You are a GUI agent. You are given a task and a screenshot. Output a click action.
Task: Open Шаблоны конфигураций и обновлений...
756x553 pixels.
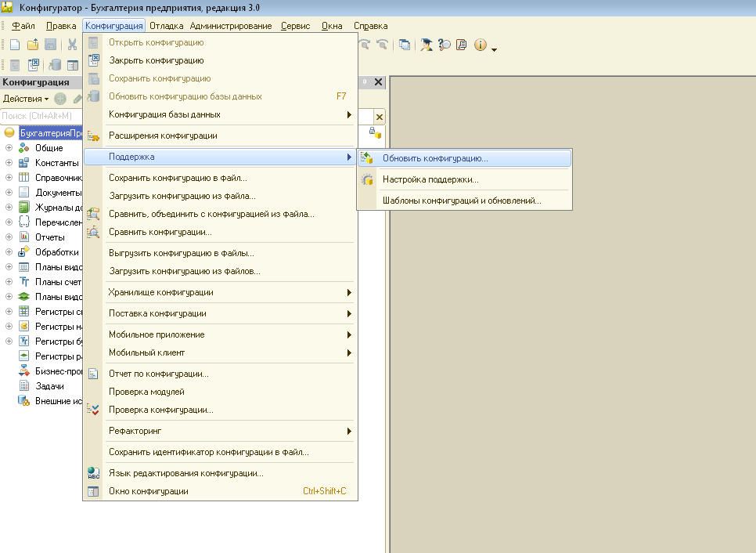point(462,201)
